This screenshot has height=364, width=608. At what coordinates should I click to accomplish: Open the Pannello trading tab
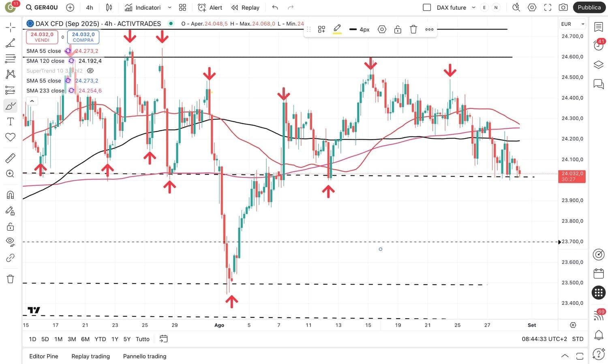(x=145, y=356)
